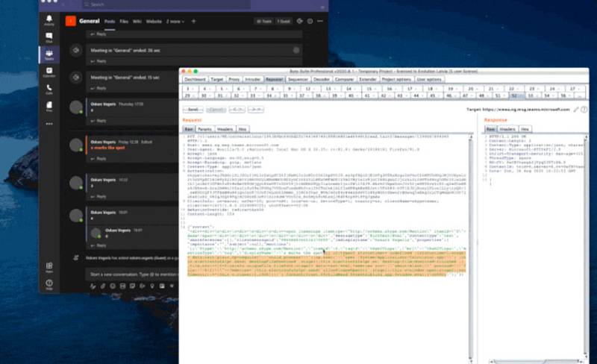
Task: Click 'Start a new conversation' compose box
Action: point(132,274)
